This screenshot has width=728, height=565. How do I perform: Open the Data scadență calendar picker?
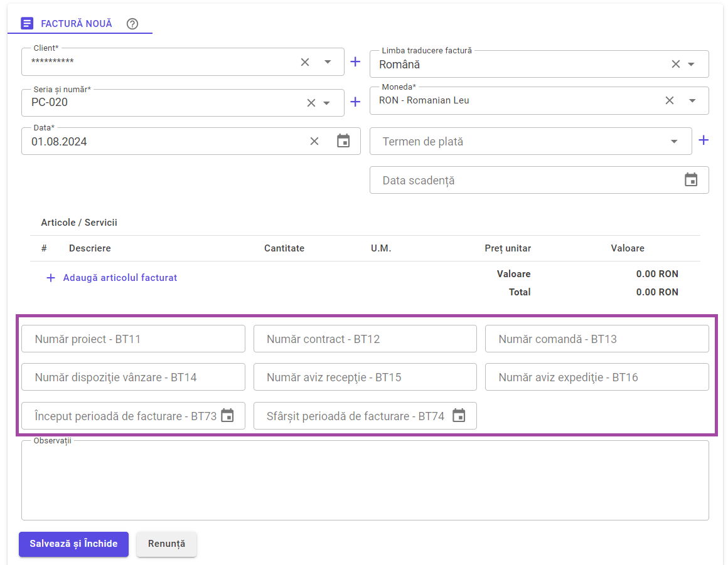(691, 180)
